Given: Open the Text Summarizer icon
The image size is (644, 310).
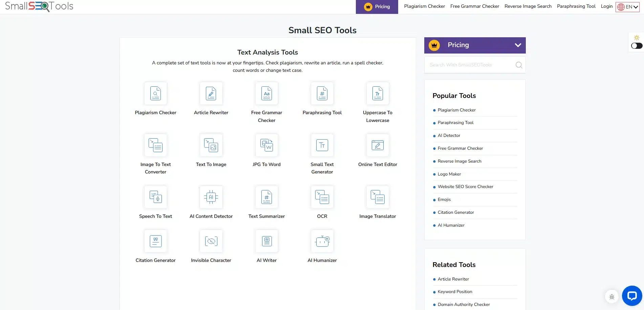Looking at the screenshot, I should pos(266,197).
